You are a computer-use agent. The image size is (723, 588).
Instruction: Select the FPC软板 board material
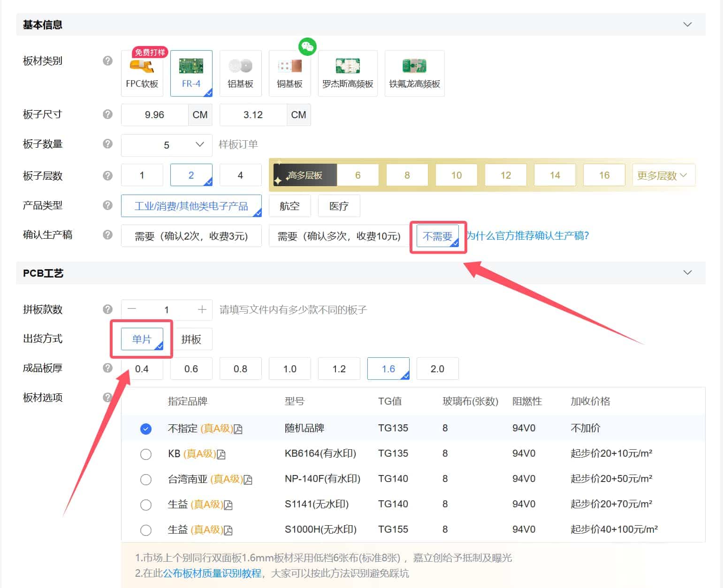[x=142, y=73]
